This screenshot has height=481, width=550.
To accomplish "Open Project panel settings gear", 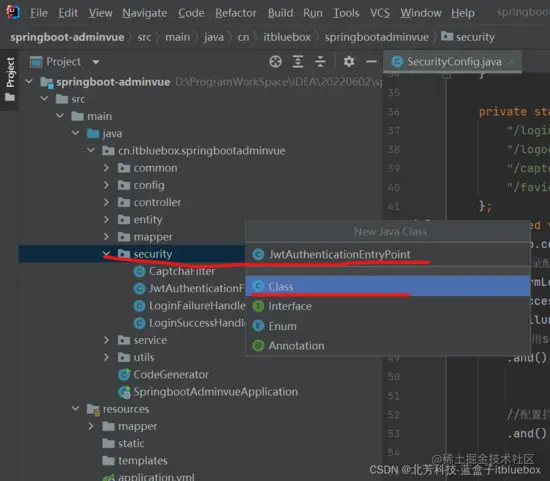I will tap(349, 61).
